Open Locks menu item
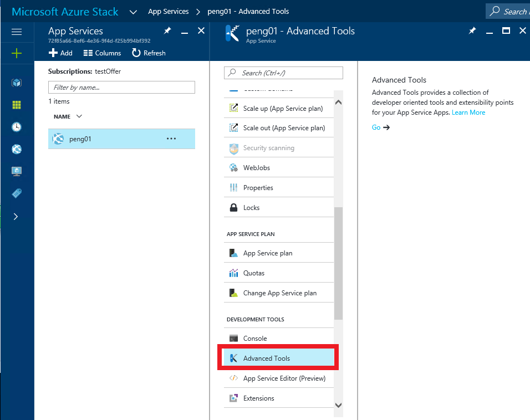The height and width of the screenshot is (420, 530). tap(279, 208)
